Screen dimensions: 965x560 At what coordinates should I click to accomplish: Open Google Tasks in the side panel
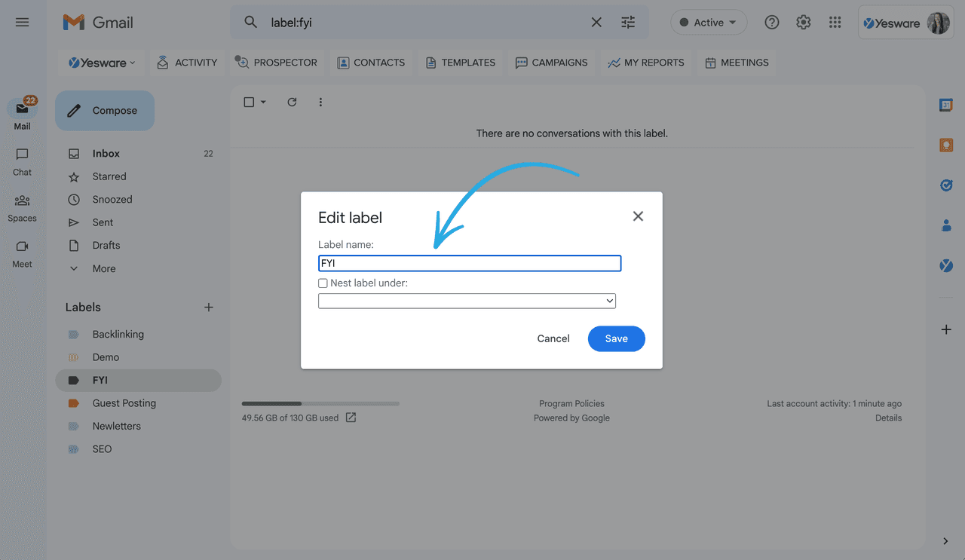click(x=946, y=185)
